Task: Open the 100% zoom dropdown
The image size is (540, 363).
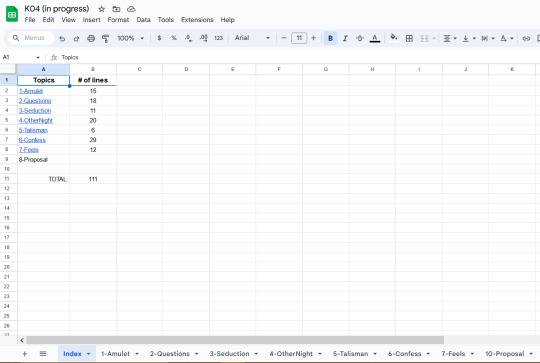Action: 130,38
